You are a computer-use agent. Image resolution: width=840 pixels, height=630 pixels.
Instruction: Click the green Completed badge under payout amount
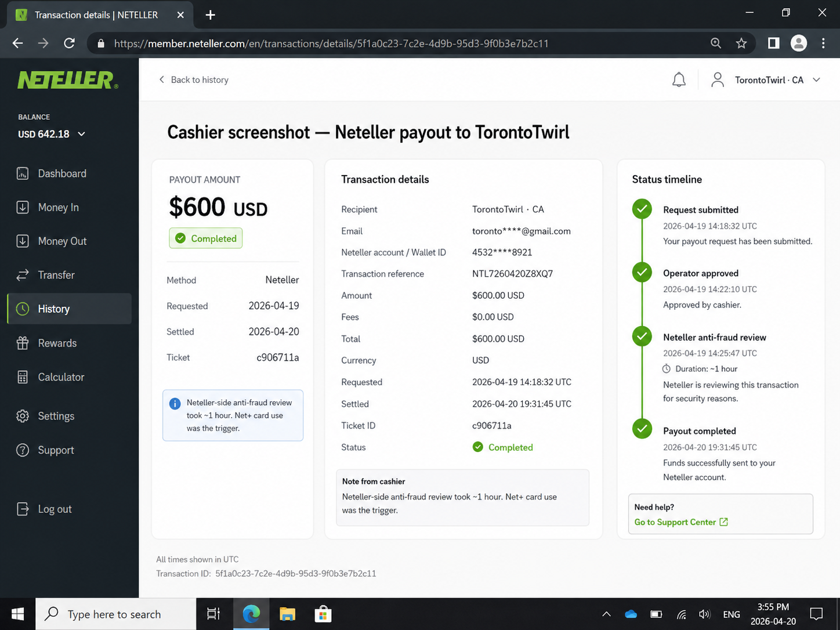tap(206, 238)
